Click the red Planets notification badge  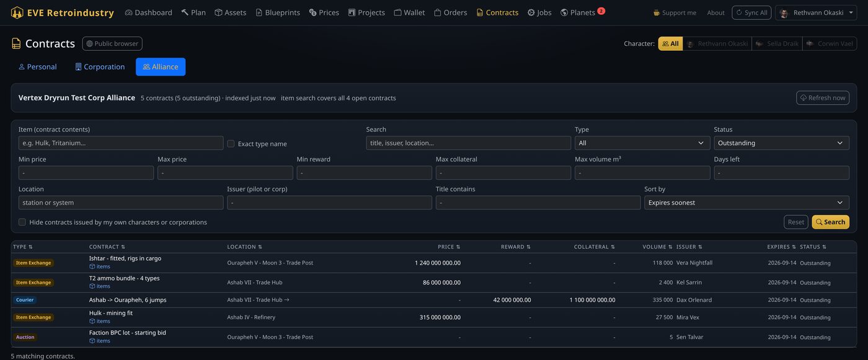click(x=601, y=11)
